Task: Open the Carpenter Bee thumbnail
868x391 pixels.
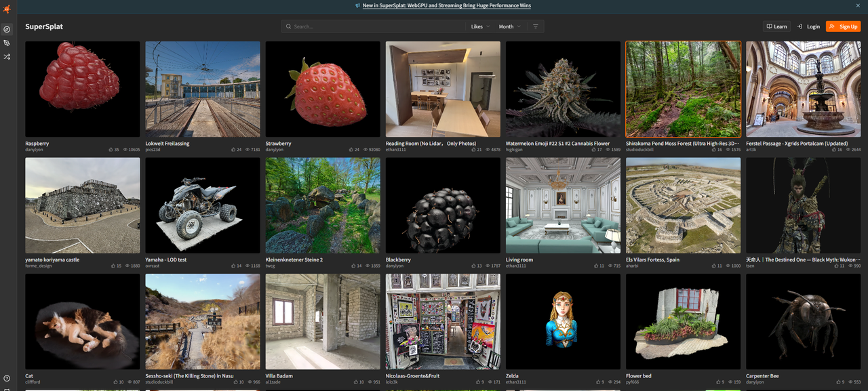Action: (804, 322)
